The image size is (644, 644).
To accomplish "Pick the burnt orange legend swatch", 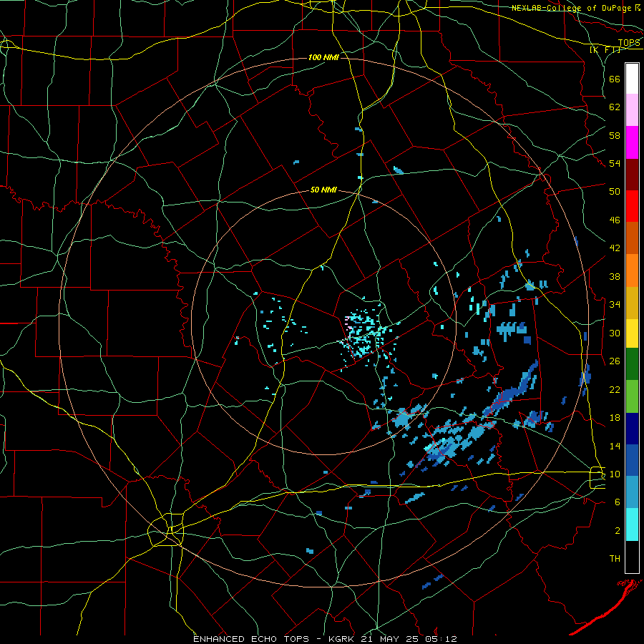I will [x=632, y=238].
